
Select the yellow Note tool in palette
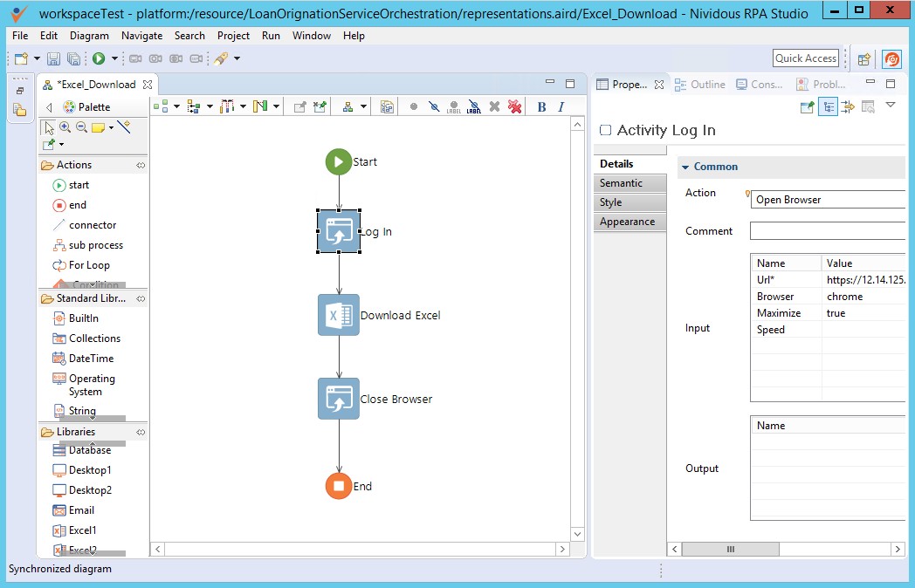pyautogui.click(x=98, y=127)
